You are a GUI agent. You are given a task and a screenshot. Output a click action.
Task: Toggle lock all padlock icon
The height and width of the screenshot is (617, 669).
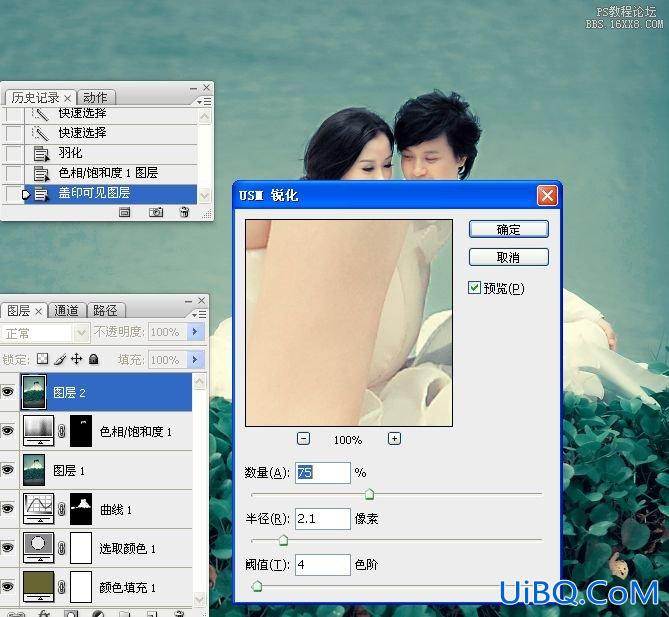[x=94, y=359]
